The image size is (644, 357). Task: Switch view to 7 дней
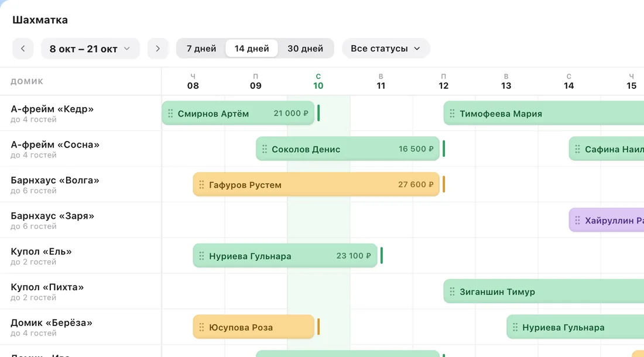coord(201,49)
